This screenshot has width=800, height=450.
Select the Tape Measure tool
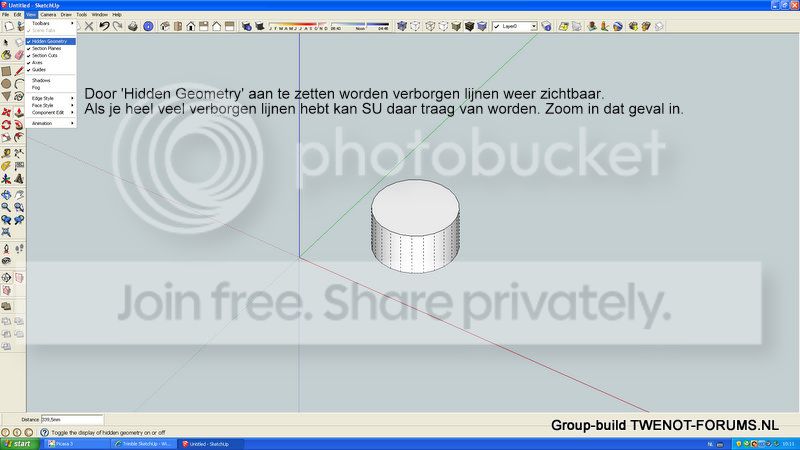click(6, 154)
